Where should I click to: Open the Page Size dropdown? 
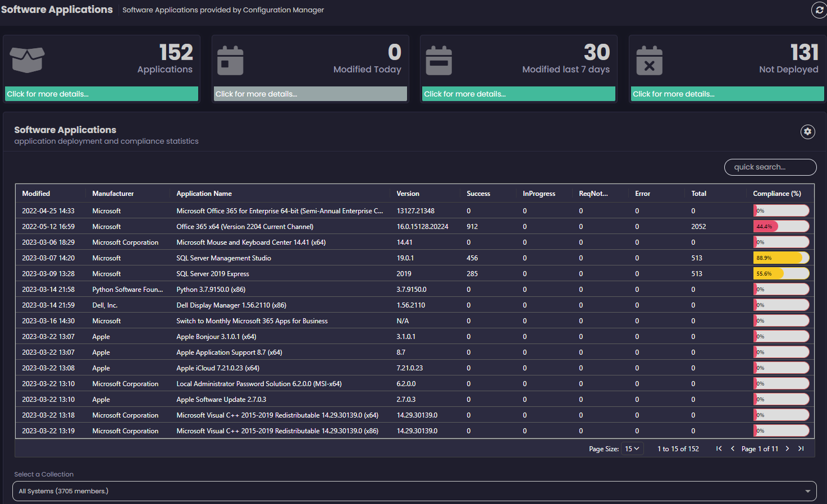click(632, 448)
